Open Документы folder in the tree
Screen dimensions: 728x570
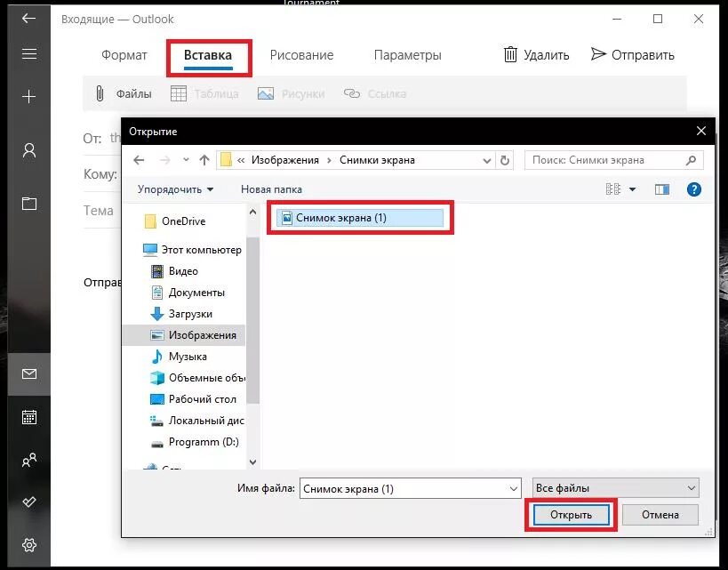click(188, 293)
